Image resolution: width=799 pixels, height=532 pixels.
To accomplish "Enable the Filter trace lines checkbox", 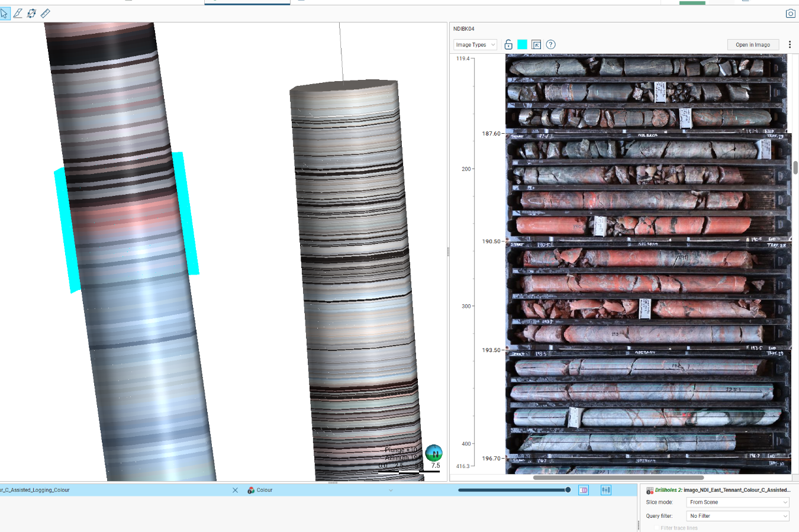I will [656, 528].
